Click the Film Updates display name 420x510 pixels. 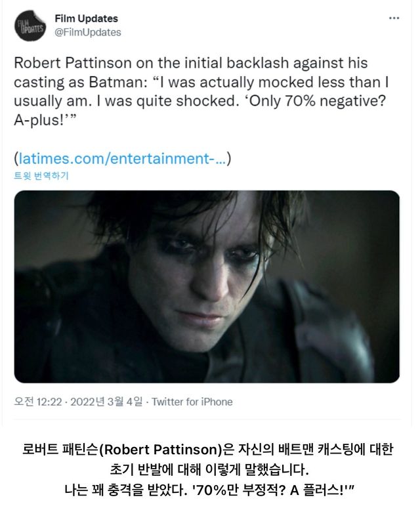click(86, 18)
